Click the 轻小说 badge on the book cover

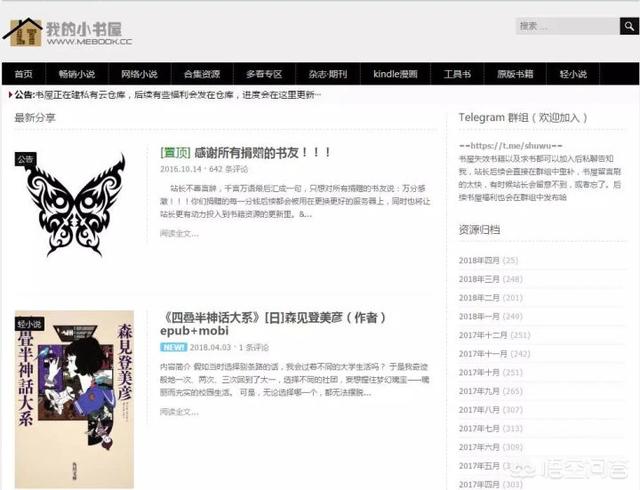pos(30,324)
